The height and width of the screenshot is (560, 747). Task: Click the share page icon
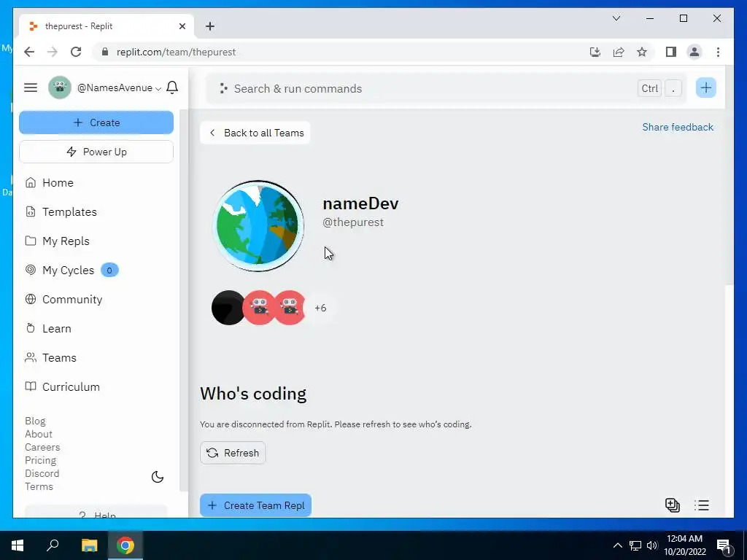[619, 52]
